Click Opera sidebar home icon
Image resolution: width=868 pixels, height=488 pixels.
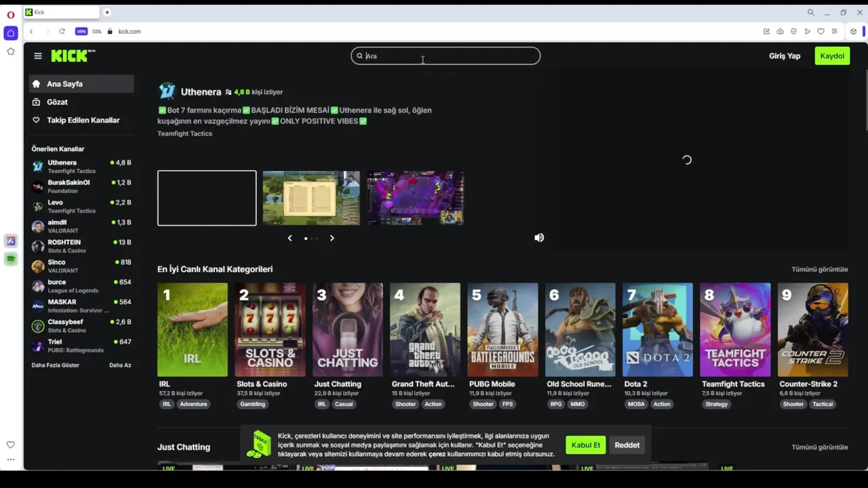(10, 33)
